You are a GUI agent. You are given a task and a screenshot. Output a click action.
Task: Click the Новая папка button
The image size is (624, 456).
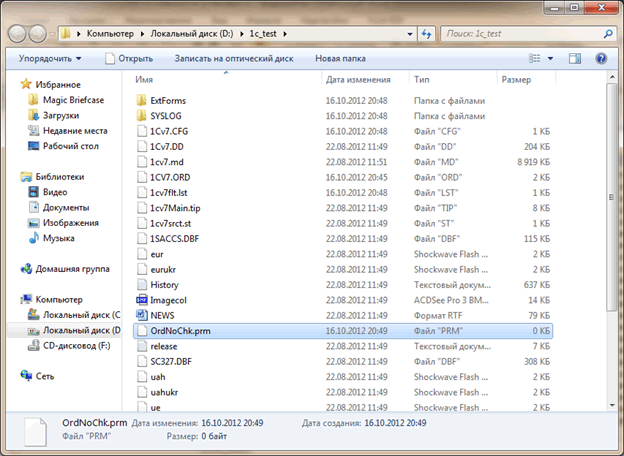(340, 58)
